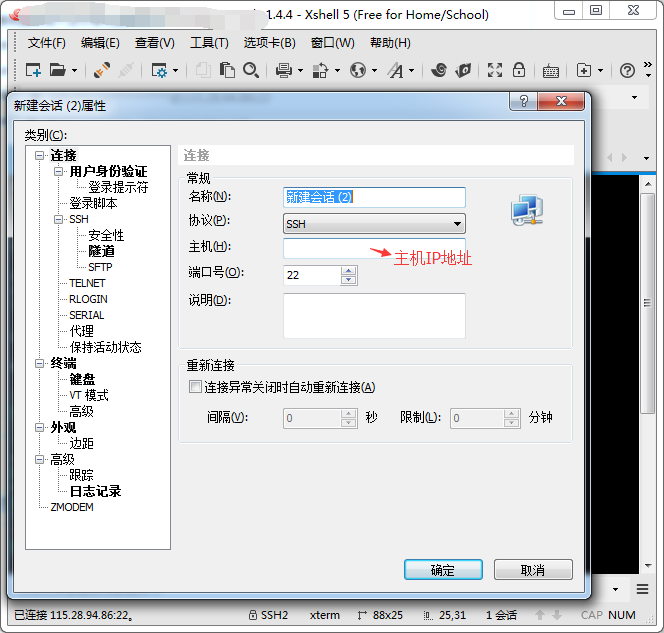Collapse the SSH tree node

click(58, 219)
